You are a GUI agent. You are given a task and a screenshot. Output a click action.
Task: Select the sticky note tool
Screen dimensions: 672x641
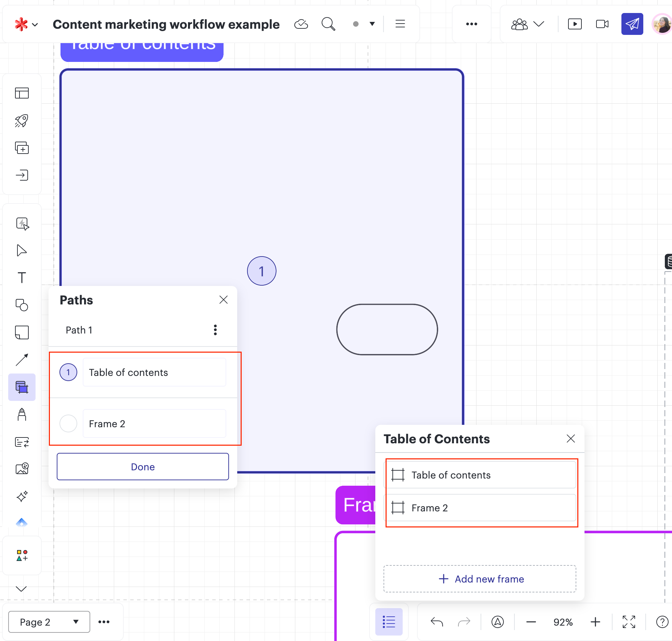click(x=22, y=332)
